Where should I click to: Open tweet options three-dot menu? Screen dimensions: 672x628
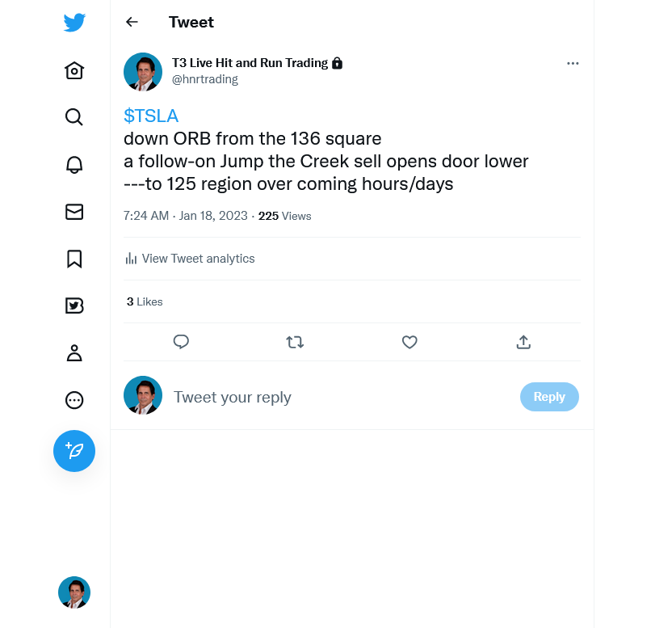(573, 63)
